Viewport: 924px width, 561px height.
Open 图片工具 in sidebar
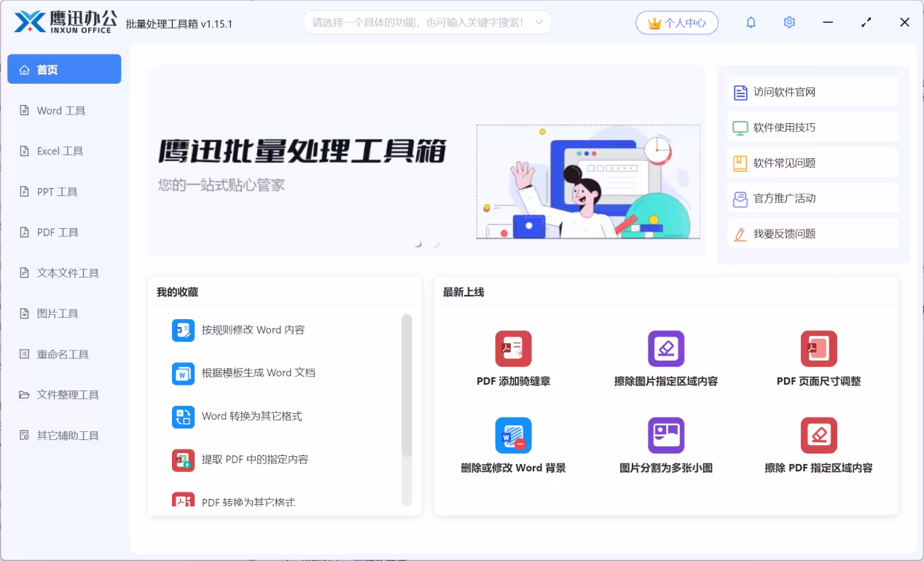64,314
